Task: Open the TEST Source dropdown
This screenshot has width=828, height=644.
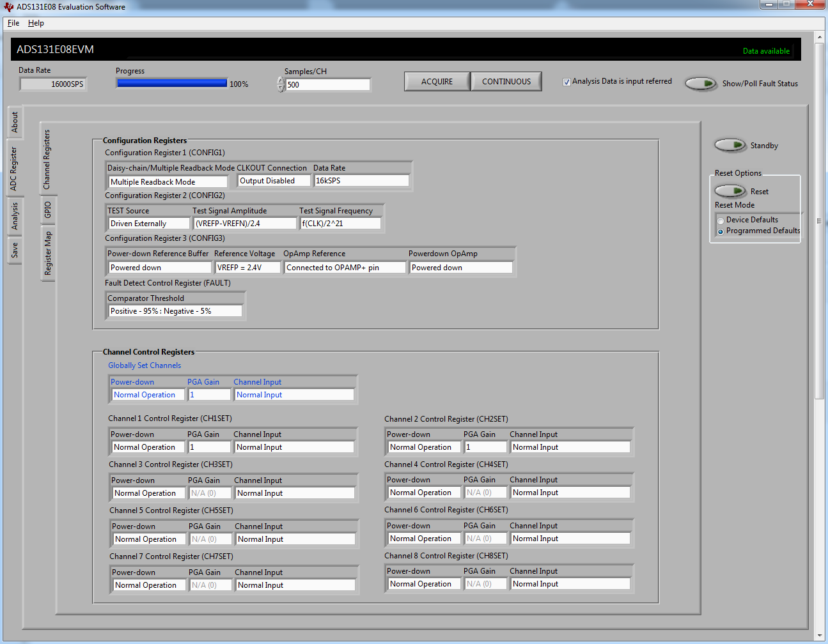Action: (150, 224)
